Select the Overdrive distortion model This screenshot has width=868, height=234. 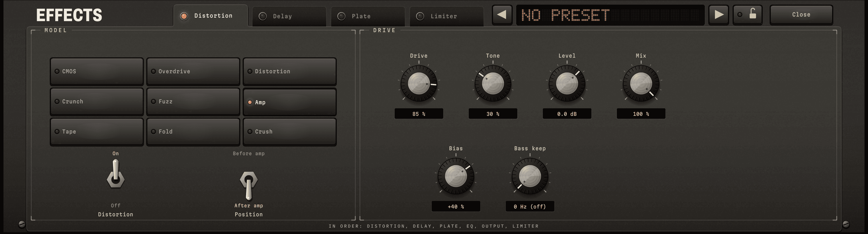[x=193, y=72]
